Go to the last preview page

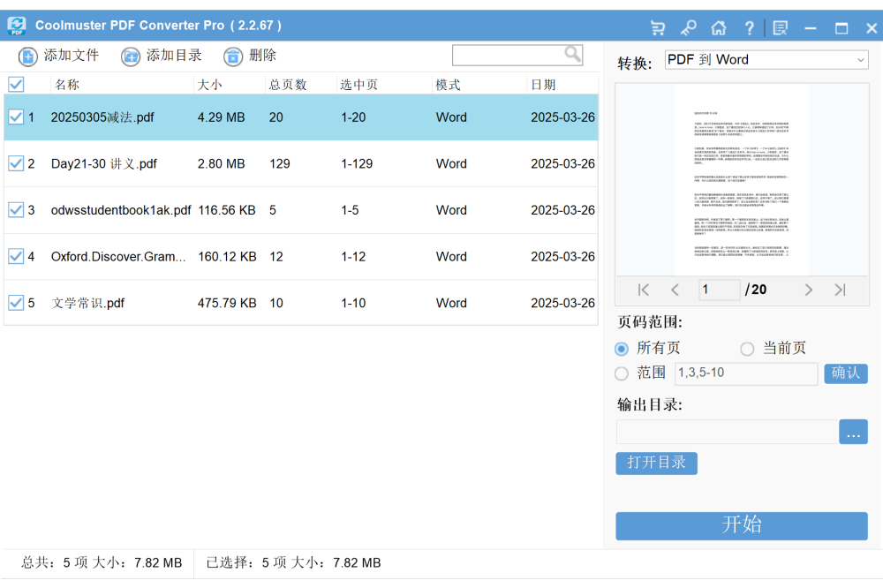point(840,290)
